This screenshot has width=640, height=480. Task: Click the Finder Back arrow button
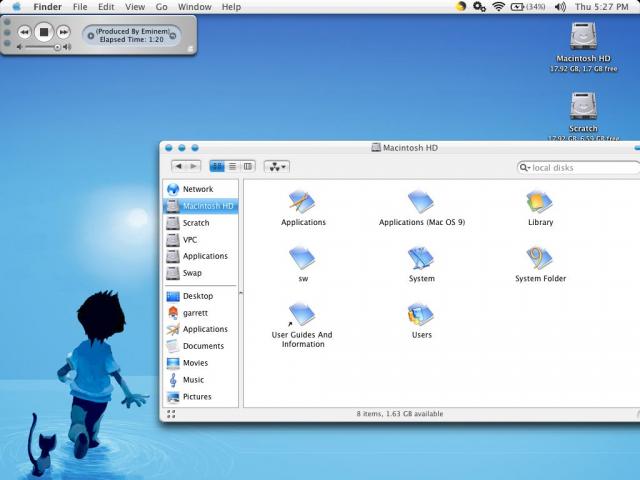pyautogui.click(x=179, y=166)
